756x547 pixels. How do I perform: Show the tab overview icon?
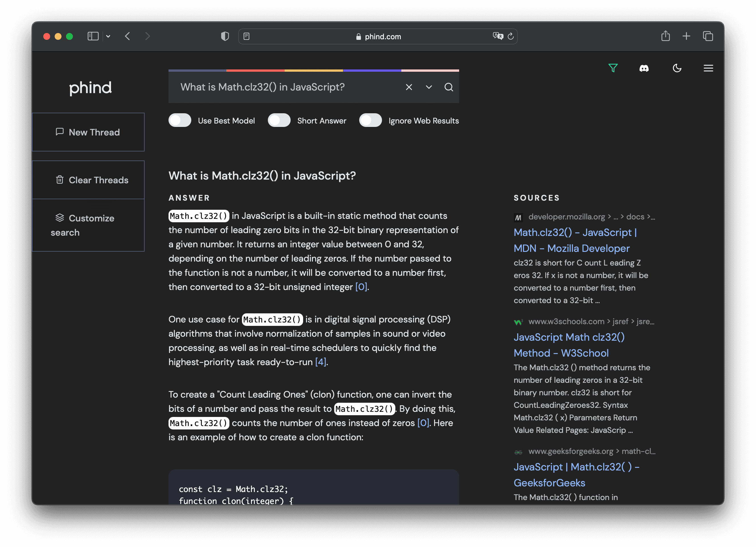pos(708,36)
